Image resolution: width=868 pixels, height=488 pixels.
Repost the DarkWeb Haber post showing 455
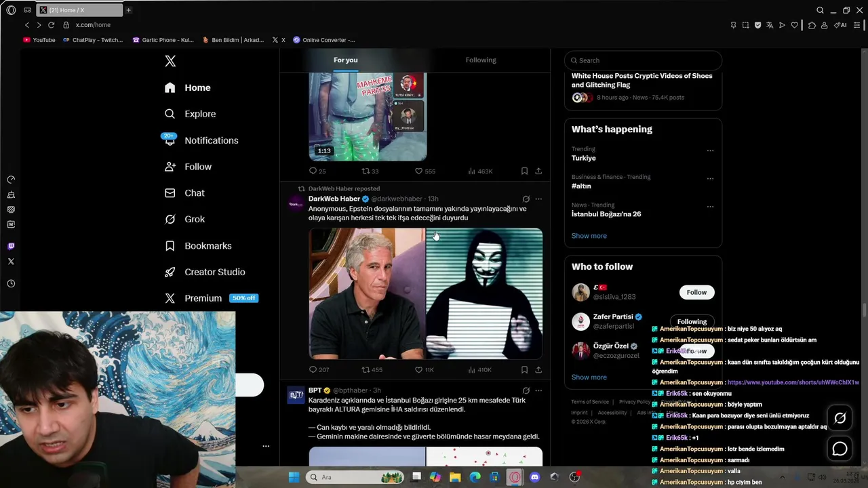tap(372, 370)
